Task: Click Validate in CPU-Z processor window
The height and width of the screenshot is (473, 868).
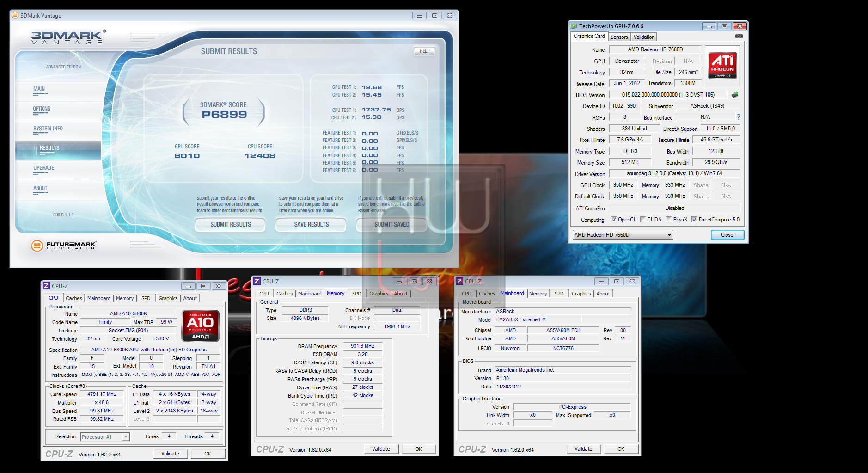Action: pyautogui.click(x=170, y=454)
